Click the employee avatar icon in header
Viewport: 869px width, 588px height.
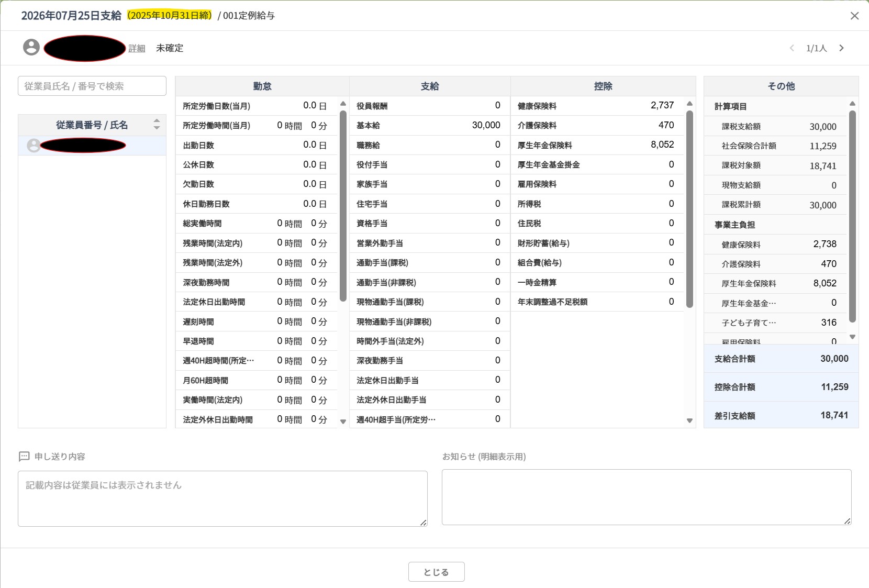[31, 47]
